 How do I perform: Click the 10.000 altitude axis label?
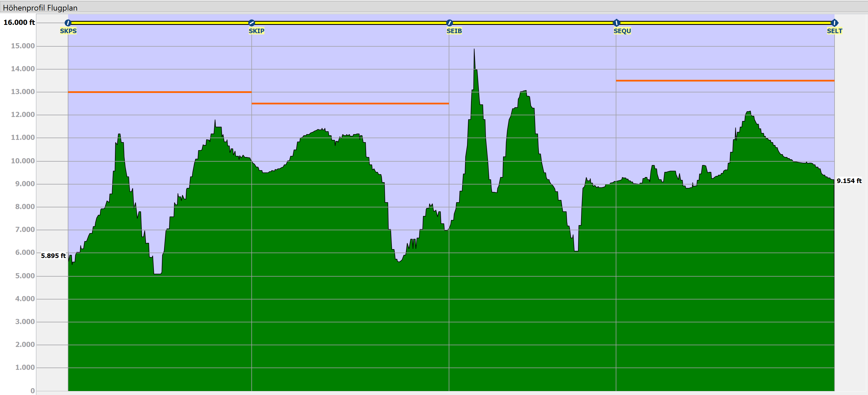23,161
